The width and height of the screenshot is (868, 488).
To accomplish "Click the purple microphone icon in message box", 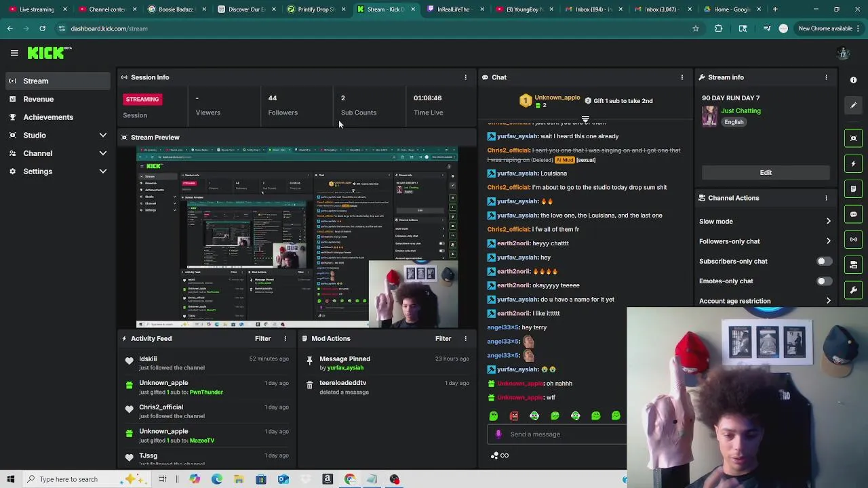I will pos(498,434).
